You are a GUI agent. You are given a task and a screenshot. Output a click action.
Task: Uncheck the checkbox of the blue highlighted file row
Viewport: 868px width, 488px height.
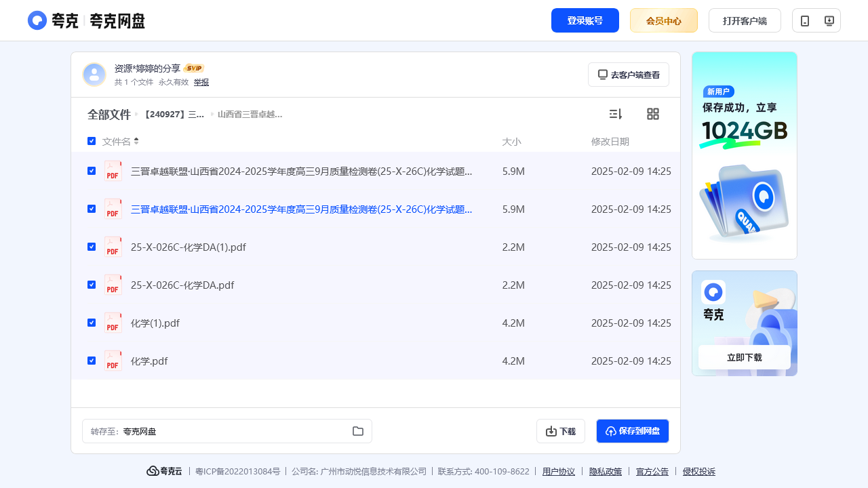click(92, 209)
